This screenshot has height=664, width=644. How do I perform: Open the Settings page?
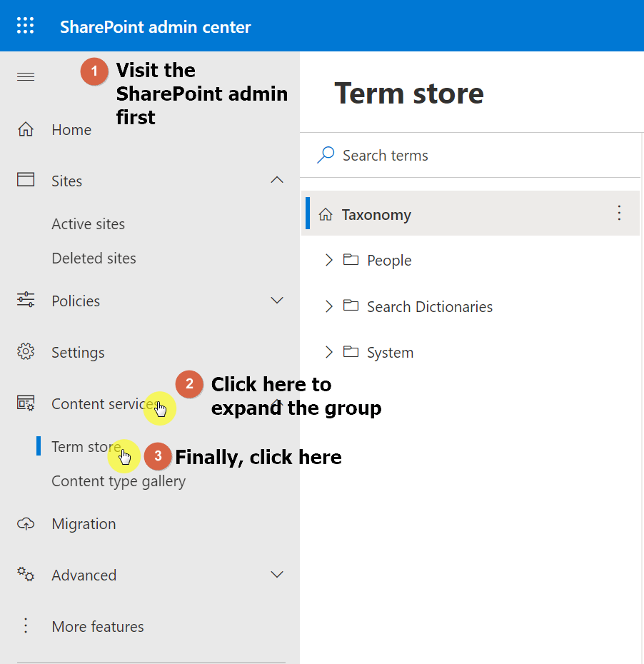(78, 352)
